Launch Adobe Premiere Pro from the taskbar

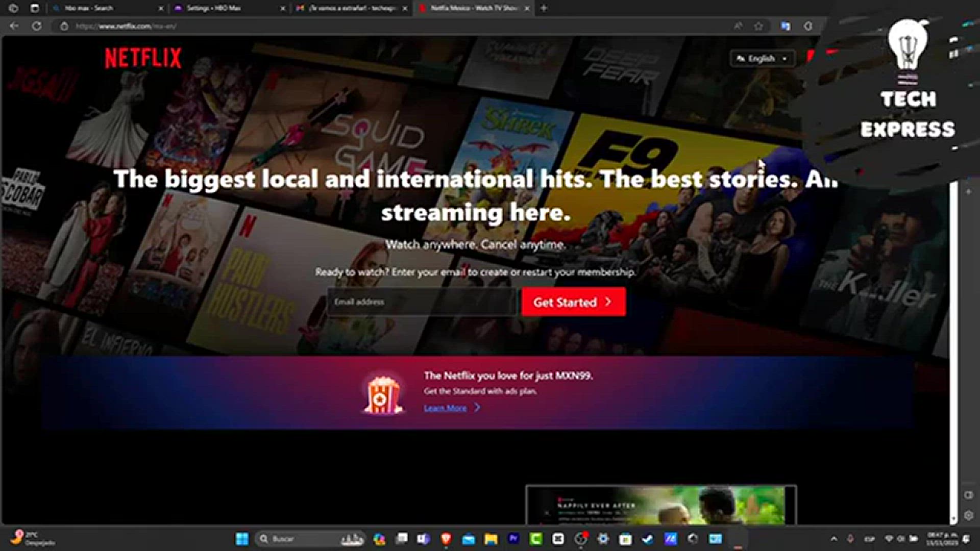click(513, 539)
